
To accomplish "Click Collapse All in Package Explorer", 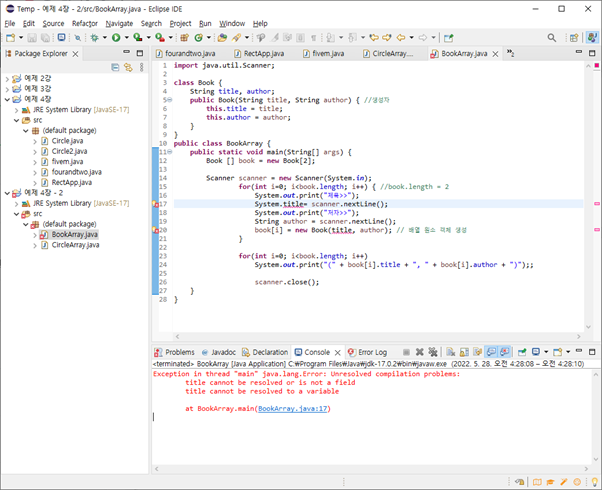I will click(115, 68).
